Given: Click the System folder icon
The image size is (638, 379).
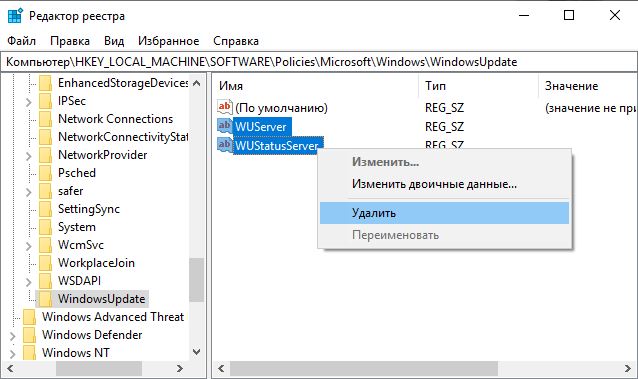Looking at the screenshot, I should tap(46, 227).
